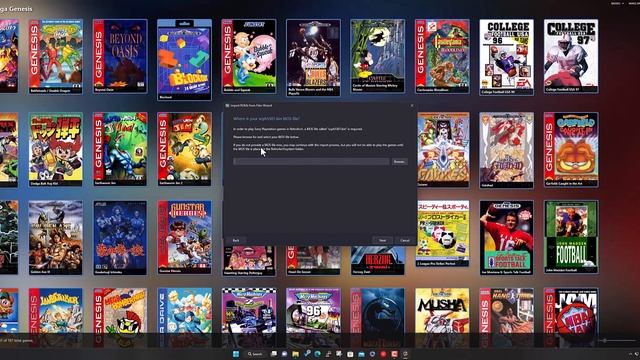Click the Back button in the wizard

click(x=236, y=240)
